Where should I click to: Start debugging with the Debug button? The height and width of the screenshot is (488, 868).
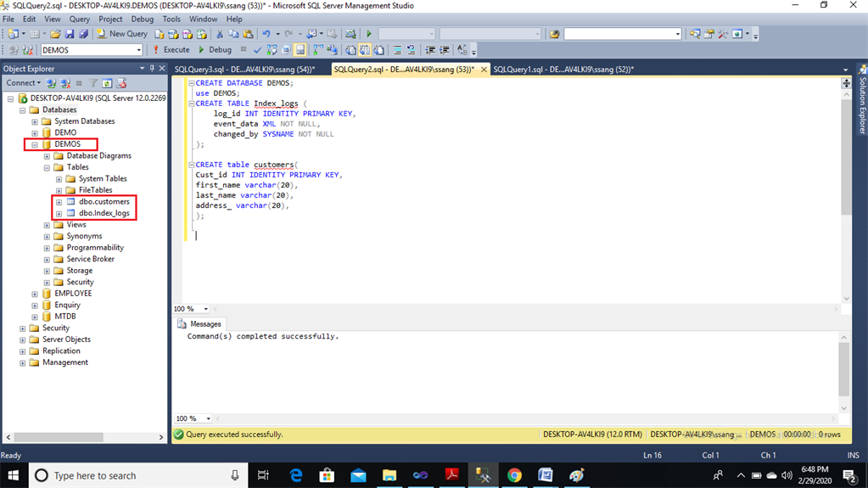(x=215, y=50)
